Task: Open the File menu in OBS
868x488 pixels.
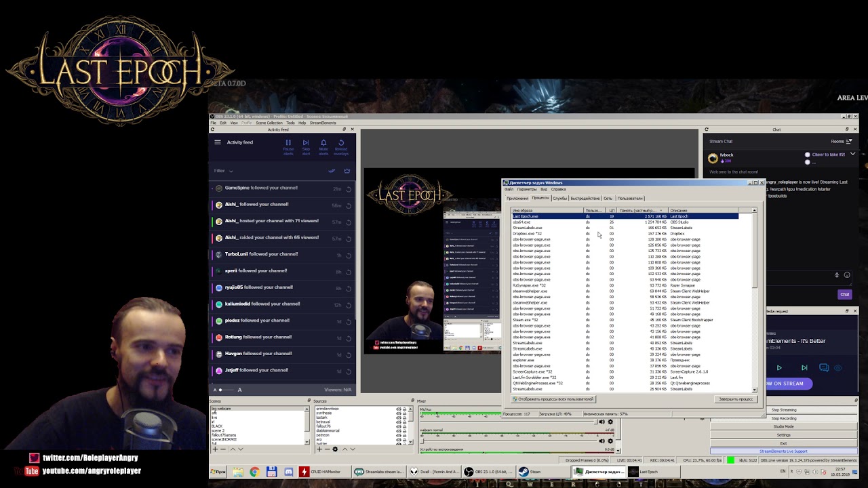Action: click(x=214, y=123)
